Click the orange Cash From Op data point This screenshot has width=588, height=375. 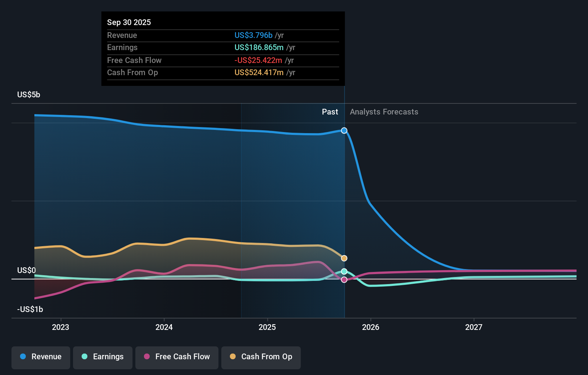[344, 258]
